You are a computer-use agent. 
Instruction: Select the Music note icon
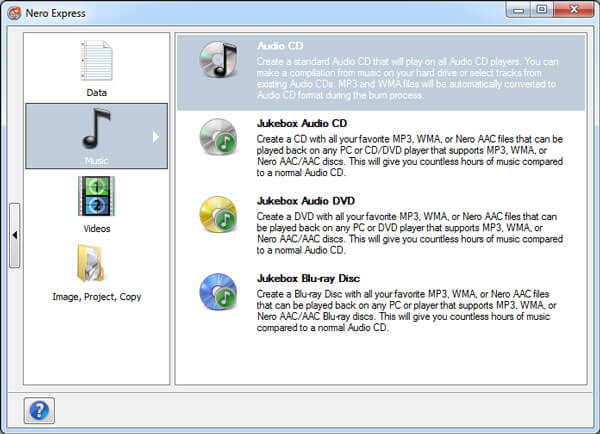click(x=96, y=130)
